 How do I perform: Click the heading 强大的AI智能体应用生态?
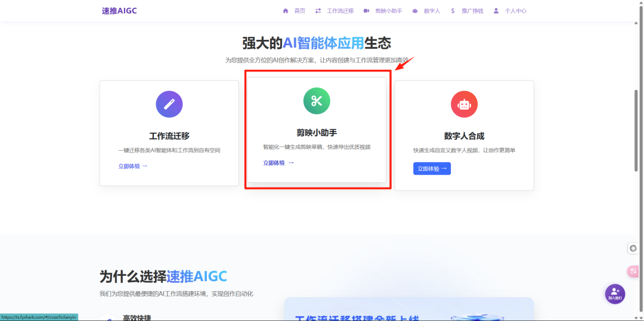(x=316, y=43)
